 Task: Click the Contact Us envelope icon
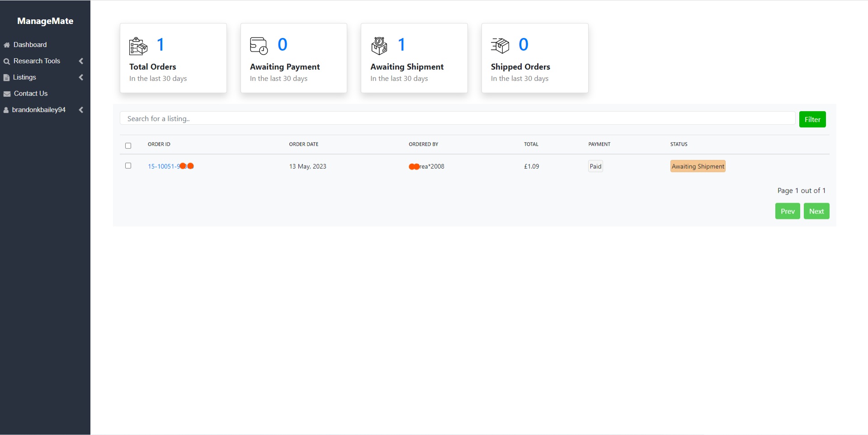(x=7, y=94)
